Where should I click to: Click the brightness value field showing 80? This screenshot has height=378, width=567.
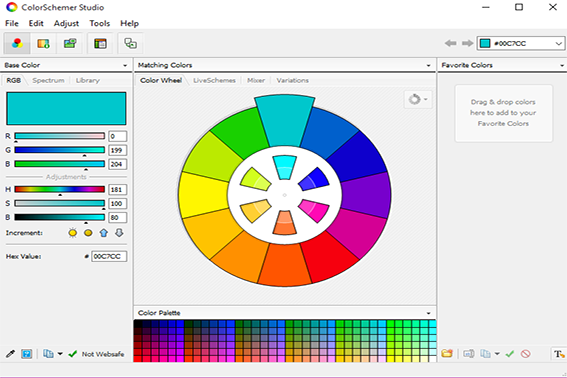[117, 217]
